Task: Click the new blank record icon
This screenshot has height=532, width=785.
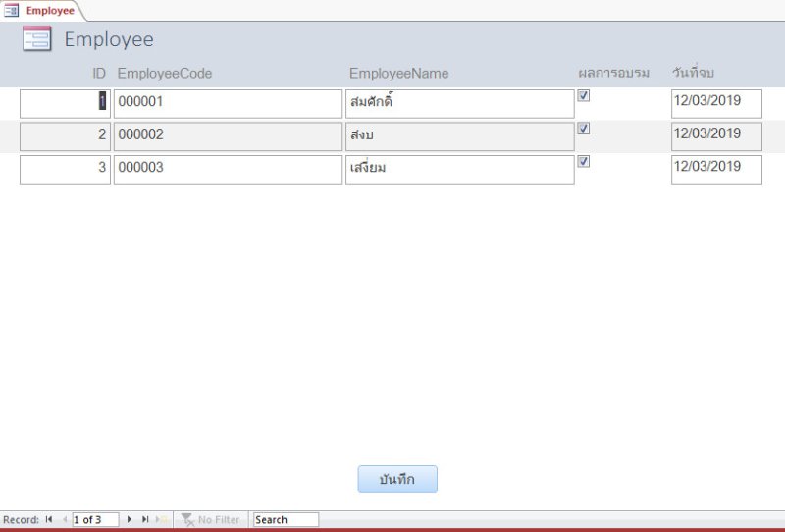Action: [x=162, y=520]
